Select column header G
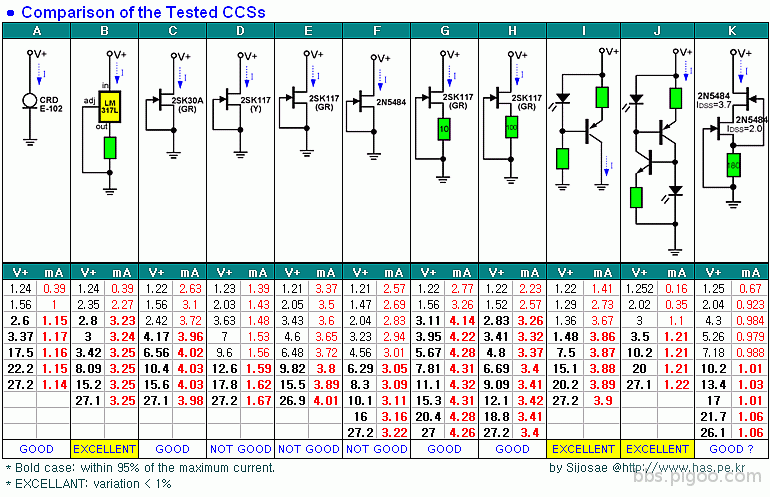Image resolution: width=770 pixels, height=497 pixels. click(444, 31)
